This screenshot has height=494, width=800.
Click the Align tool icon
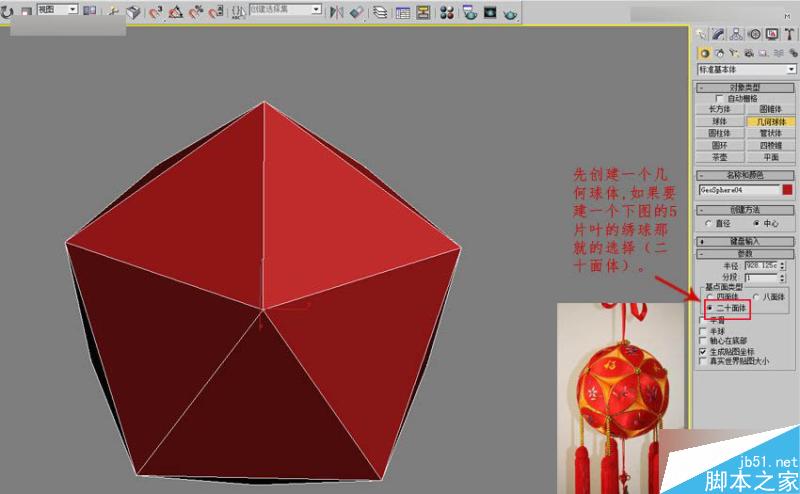[357, 12]
